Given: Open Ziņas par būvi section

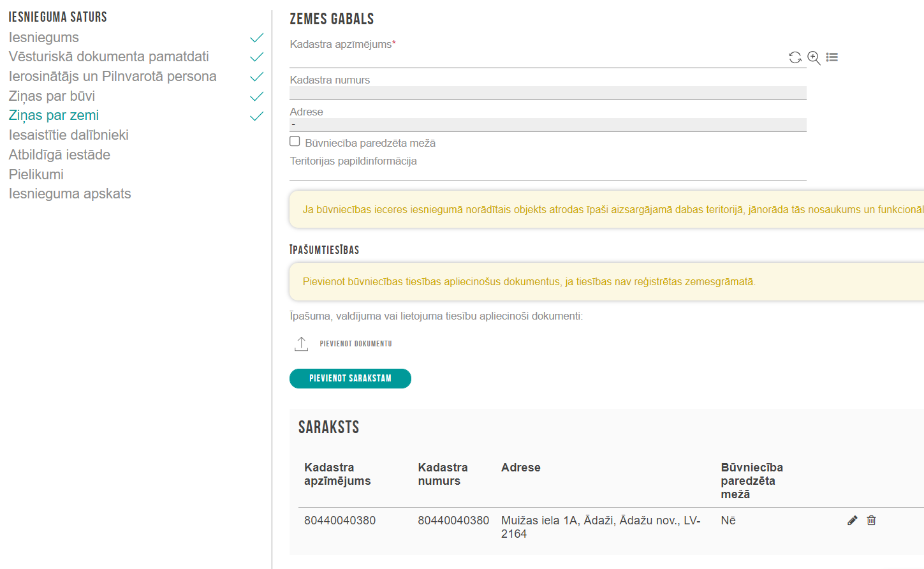Looking at the screenshot, I should (52, 96).
